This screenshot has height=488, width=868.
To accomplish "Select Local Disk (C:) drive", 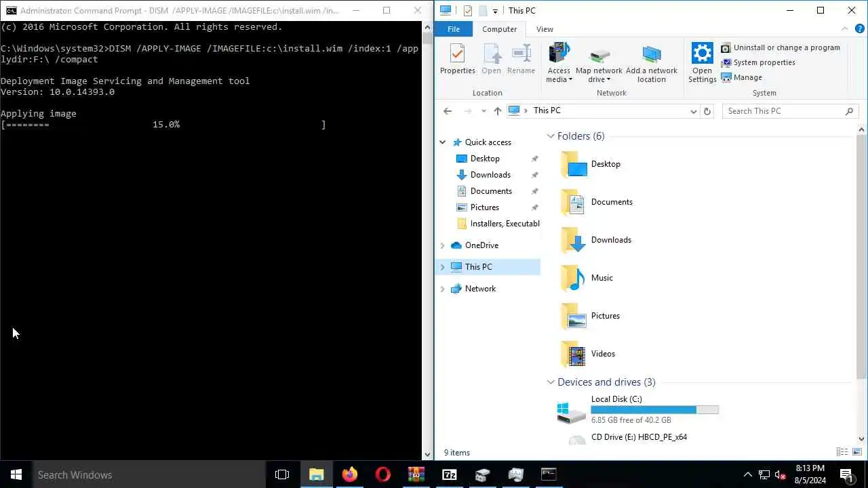I will (637, 410).
